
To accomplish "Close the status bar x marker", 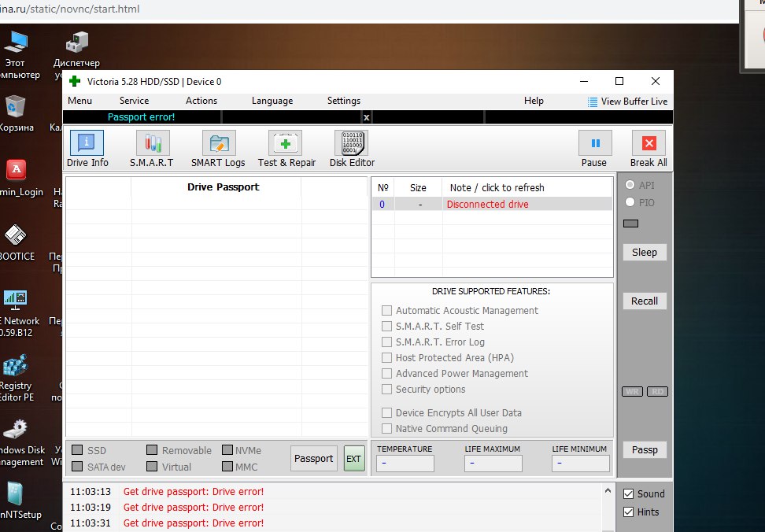I will [x=367, y=117].
